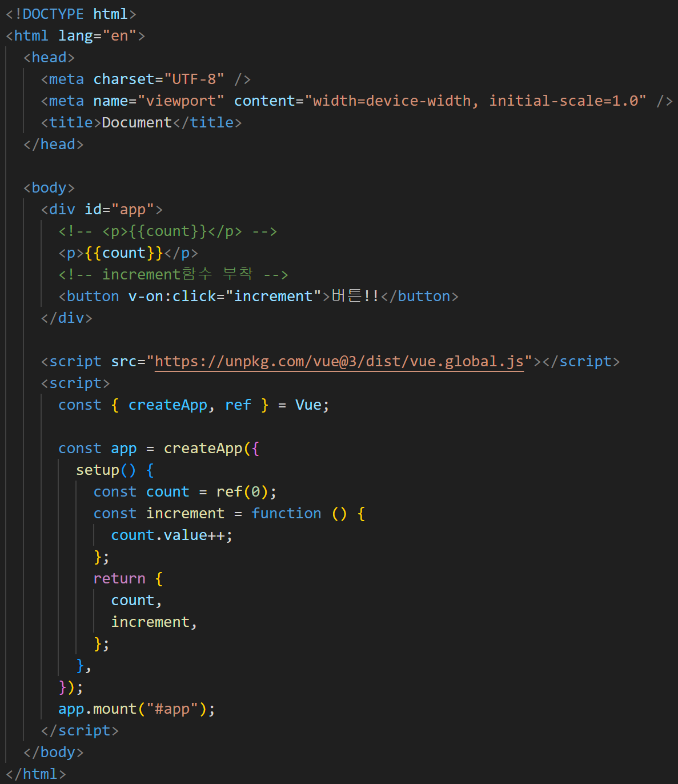Select the charset="UTF-8" attribute
This screenshot has height=784, width=678.
click(159, 79)
